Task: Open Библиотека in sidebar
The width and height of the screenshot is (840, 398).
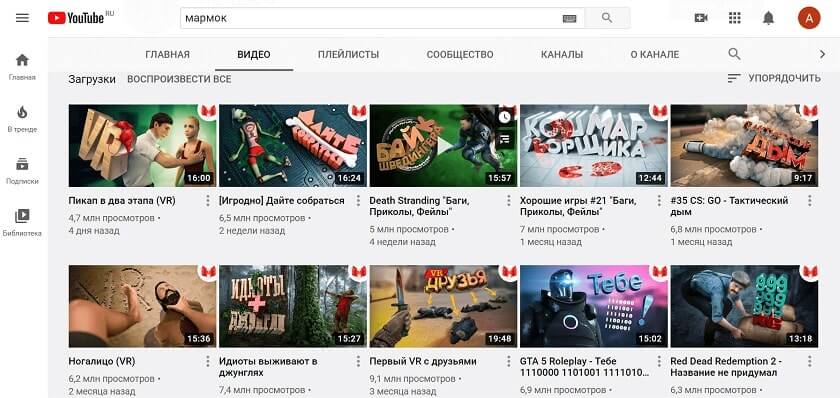Action: pos(22,222)
